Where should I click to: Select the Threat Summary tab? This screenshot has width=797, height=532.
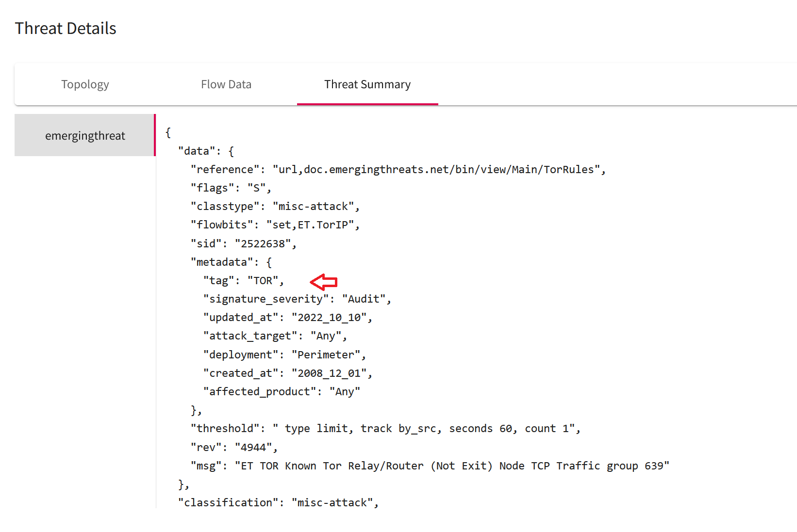pyautogui.click(x=367, y=84)
